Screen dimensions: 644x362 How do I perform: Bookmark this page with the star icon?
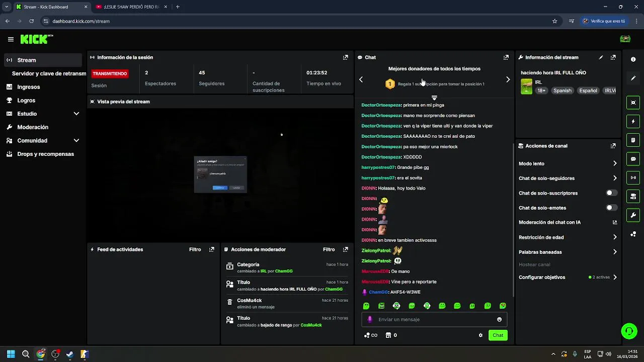[x=554, y=21]
